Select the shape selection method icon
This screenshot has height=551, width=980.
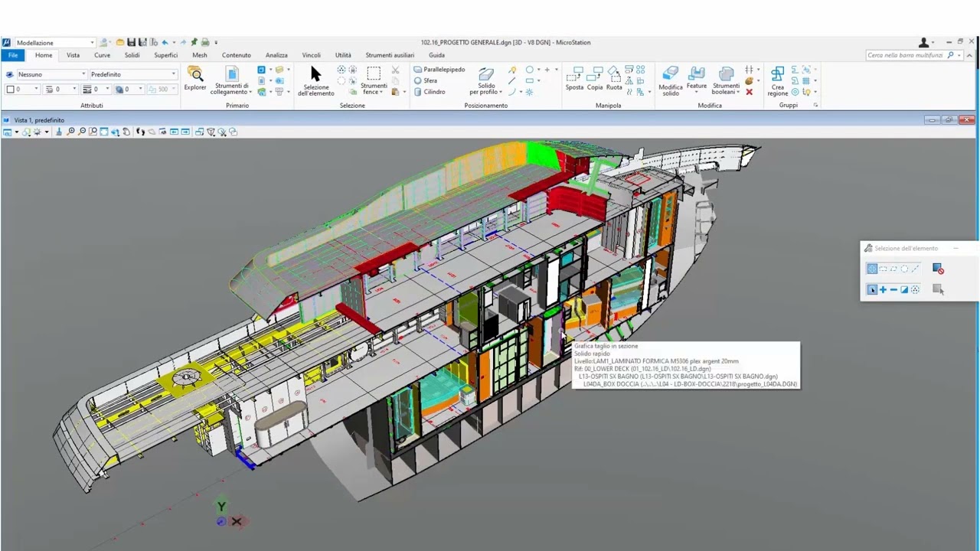[x=893, y=269]
